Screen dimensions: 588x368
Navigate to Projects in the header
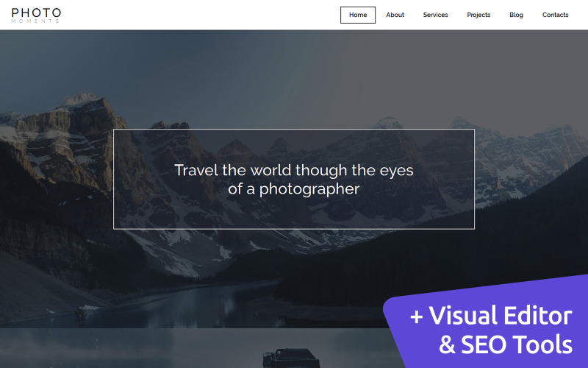(x=478, y=15)
